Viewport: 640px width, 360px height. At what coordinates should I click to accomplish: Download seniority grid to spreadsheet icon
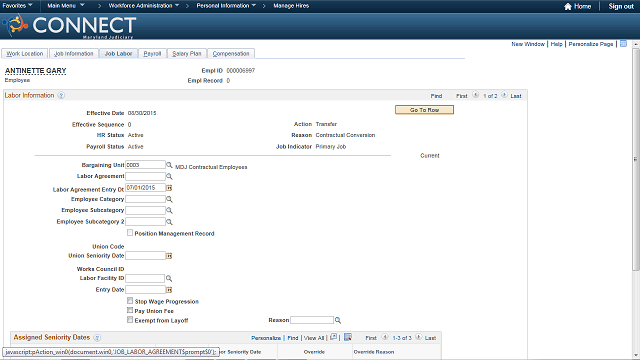[348, 337]
